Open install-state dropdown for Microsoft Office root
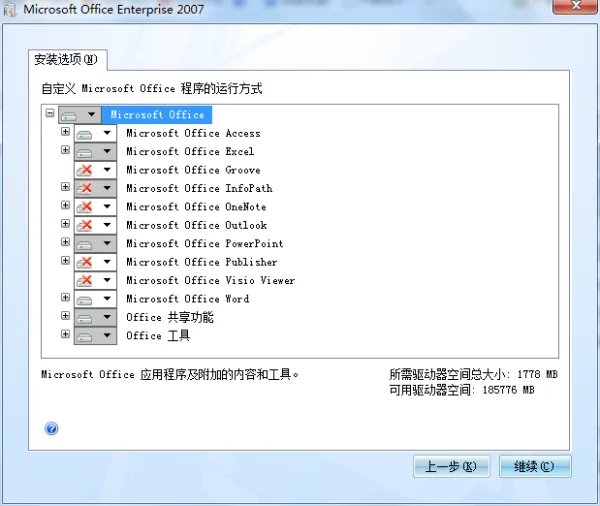Image resolution: width=600 pixels, height=506 pixels. click(x=91, y=114)
